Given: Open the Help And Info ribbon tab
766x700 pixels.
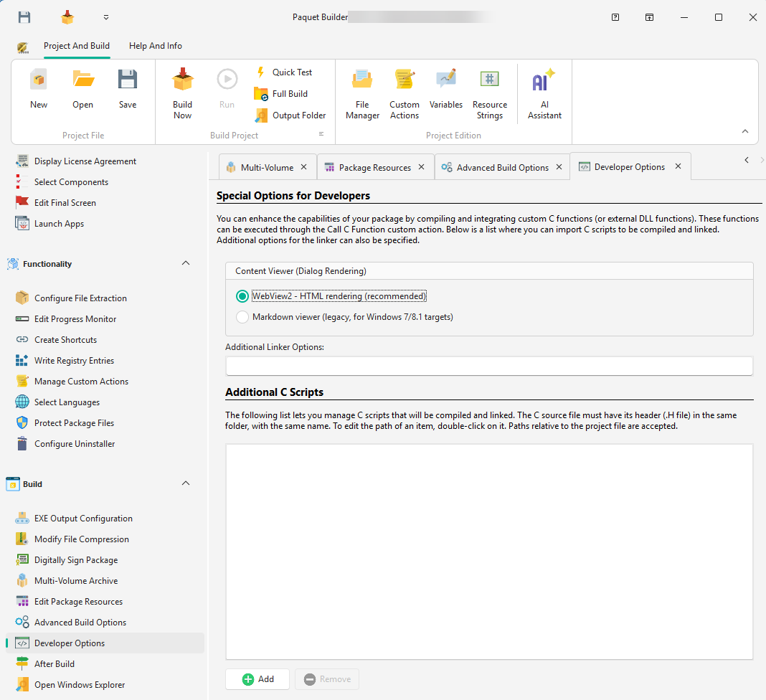Looking at the screenshot, I should click(155, 45).
